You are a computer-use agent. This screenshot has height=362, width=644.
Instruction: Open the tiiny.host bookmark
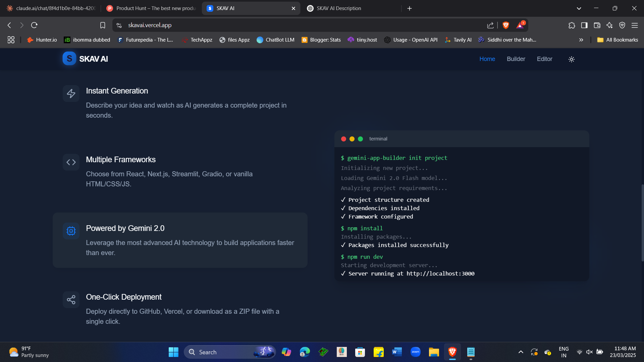pyautogui.click(x=362, y=40)
